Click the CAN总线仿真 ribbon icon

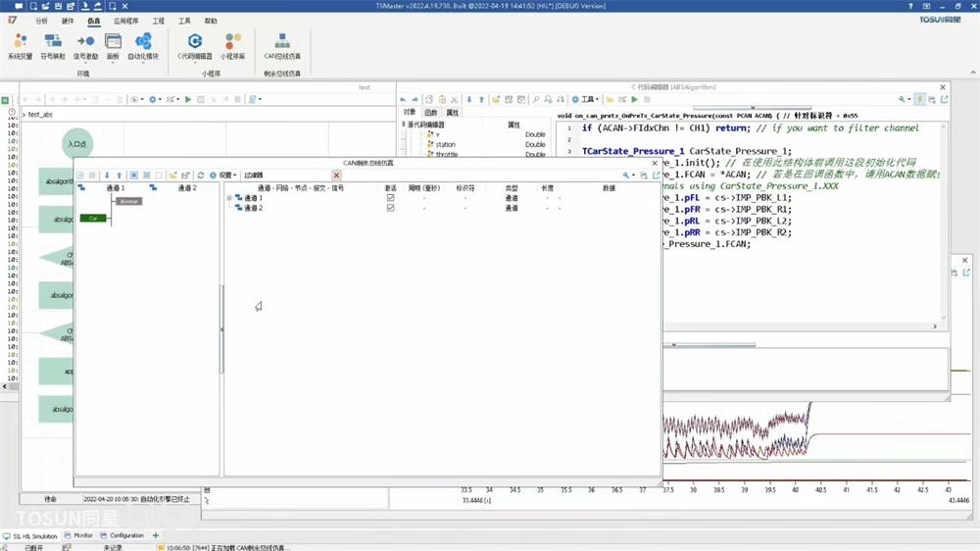click(x=282, y=45)
